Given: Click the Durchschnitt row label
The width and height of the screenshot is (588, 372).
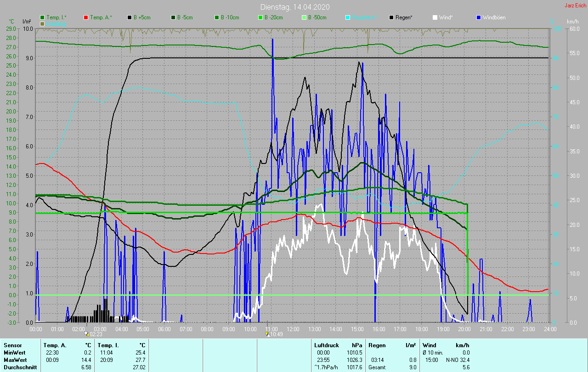Looking at the screenshot, I should tap(20, 367).
